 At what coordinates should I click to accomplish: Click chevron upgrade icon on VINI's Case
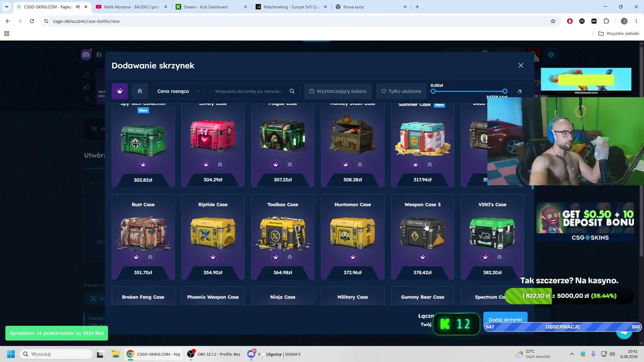[499, 257]
